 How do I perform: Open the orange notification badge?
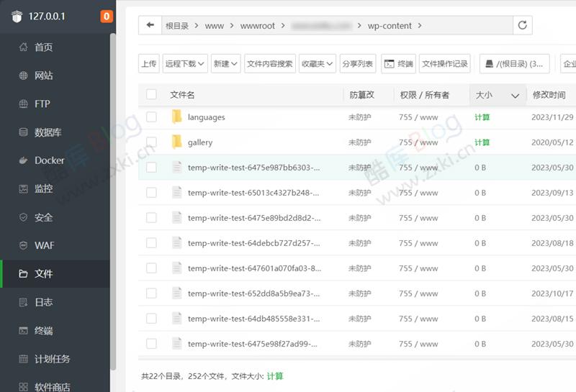(x=107, y=16)
